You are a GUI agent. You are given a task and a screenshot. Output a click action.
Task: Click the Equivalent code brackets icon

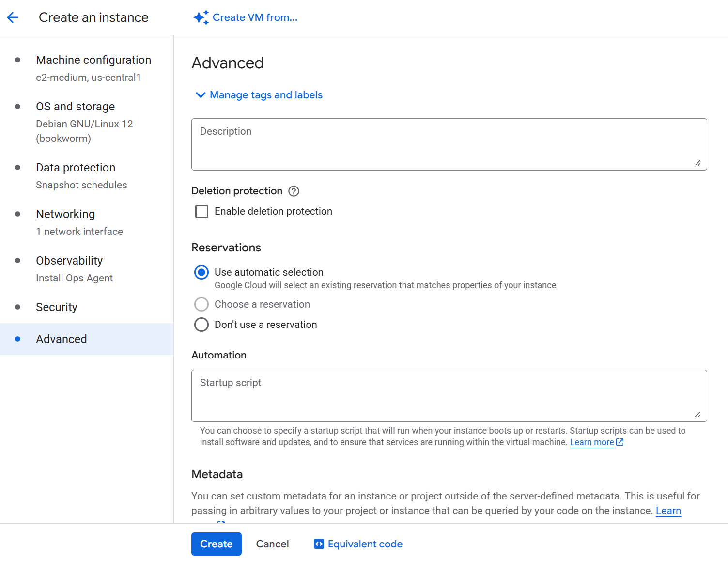[319, 544]
